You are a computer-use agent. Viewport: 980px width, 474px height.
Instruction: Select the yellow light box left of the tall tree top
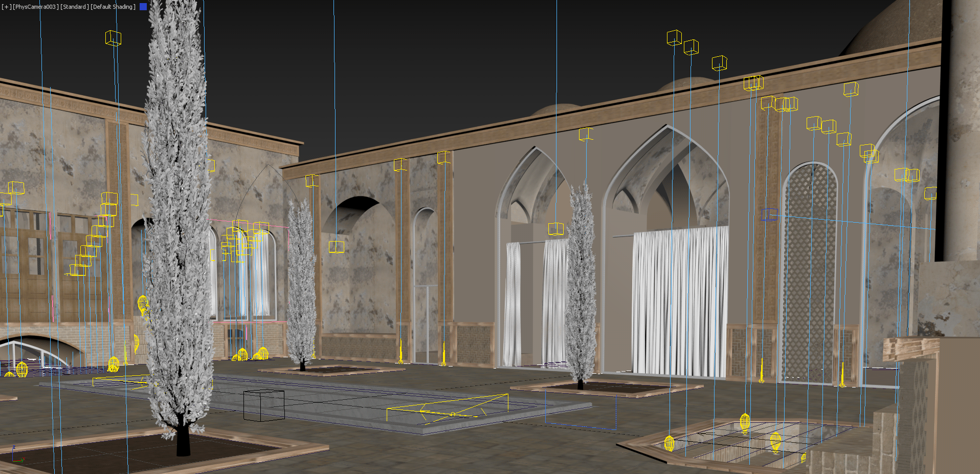click(113, 38)
